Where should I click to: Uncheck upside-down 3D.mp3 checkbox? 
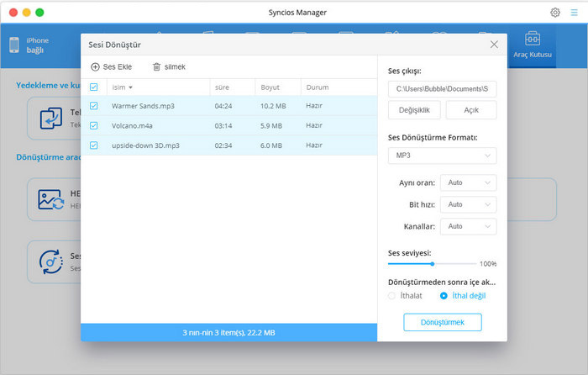94,145
